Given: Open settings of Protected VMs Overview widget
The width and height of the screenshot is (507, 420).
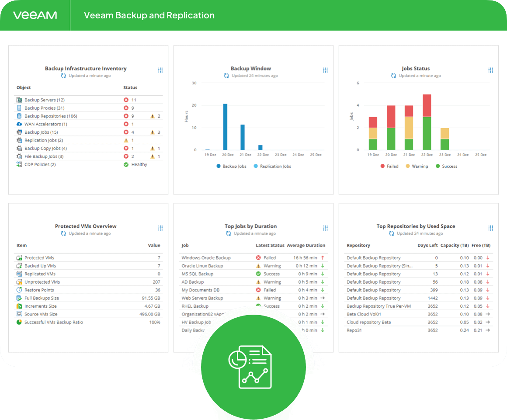Looking at the screenshot, I should pos(160,228).
